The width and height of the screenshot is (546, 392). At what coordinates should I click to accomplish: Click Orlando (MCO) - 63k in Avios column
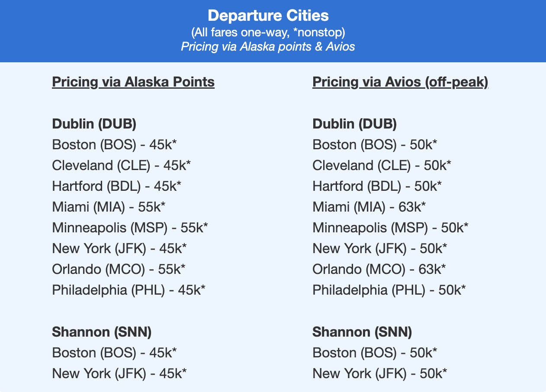pos(379,269)
